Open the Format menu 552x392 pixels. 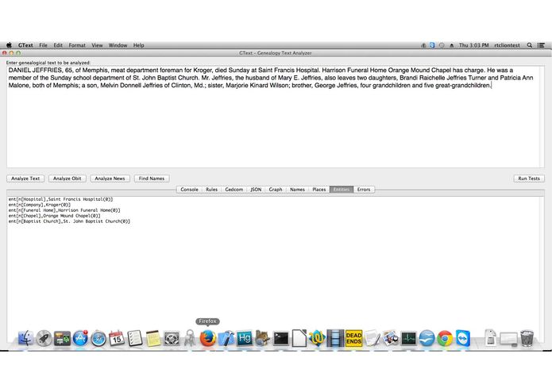(77, 45)
